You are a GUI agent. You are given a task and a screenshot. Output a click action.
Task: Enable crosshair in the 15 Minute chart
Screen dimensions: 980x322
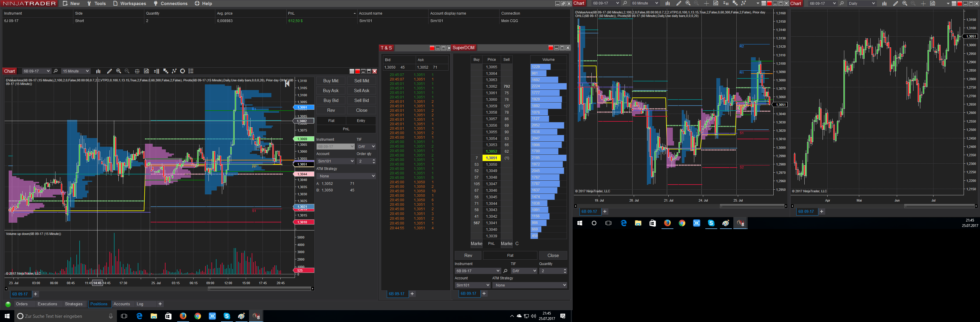click(x=137, y=71)
